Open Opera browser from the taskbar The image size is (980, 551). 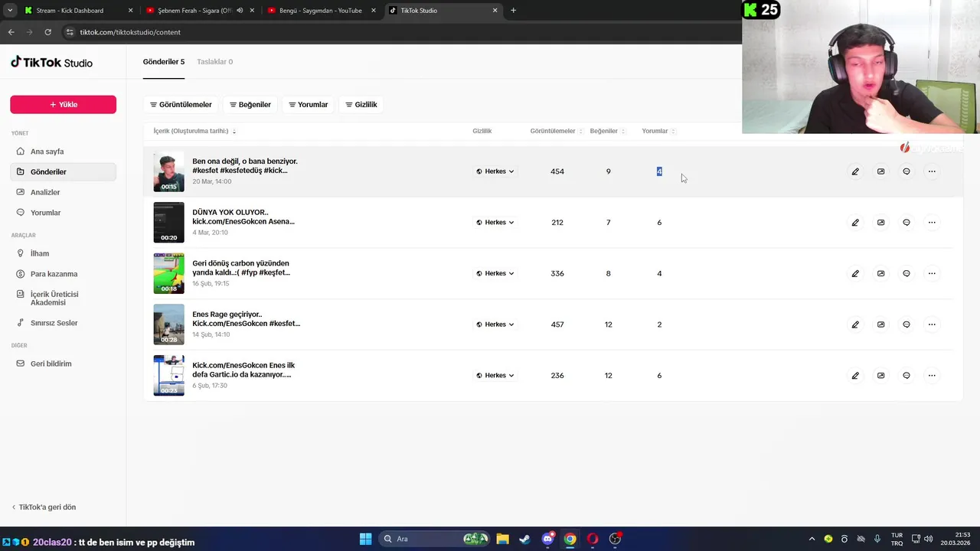click(x=592, y=539)
